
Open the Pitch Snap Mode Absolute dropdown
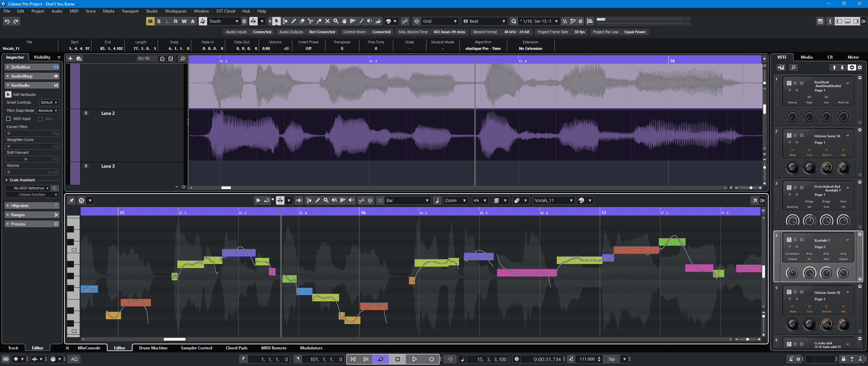coord(47,110)
